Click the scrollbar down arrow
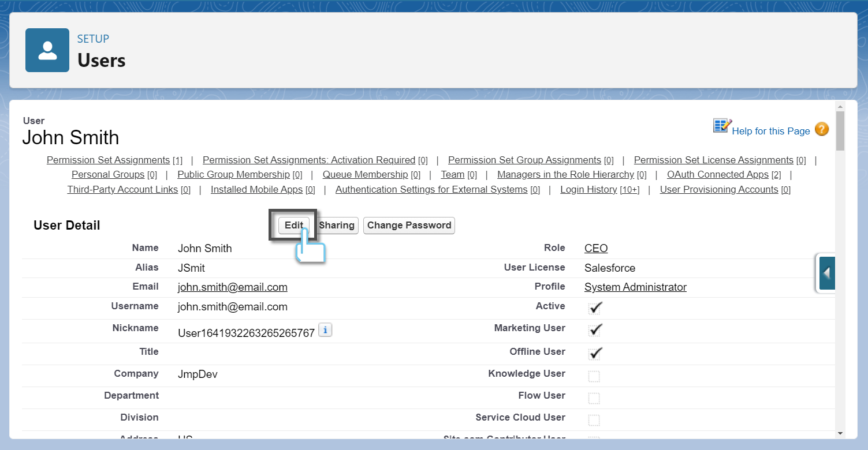Image resolution: width=868 pixels, height=450 pixels. pos(840,433)
